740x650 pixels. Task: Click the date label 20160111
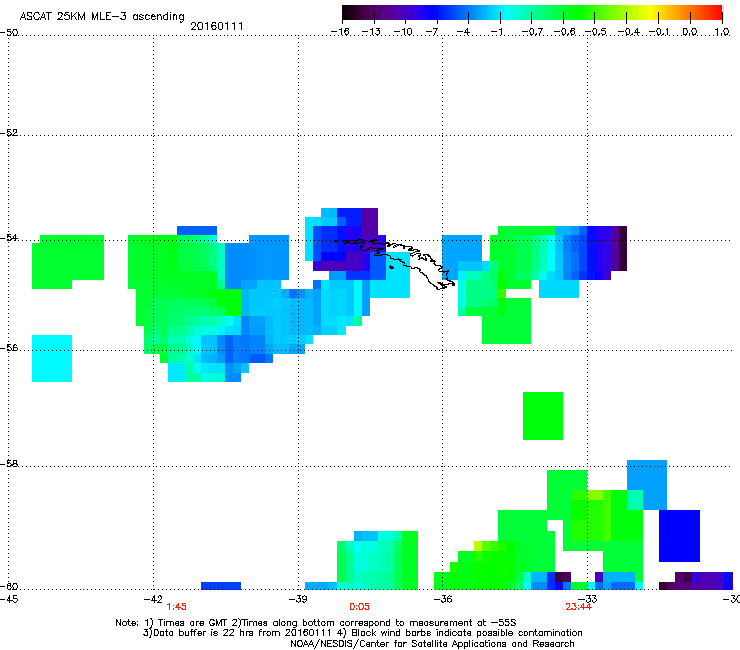pos(217,26)
